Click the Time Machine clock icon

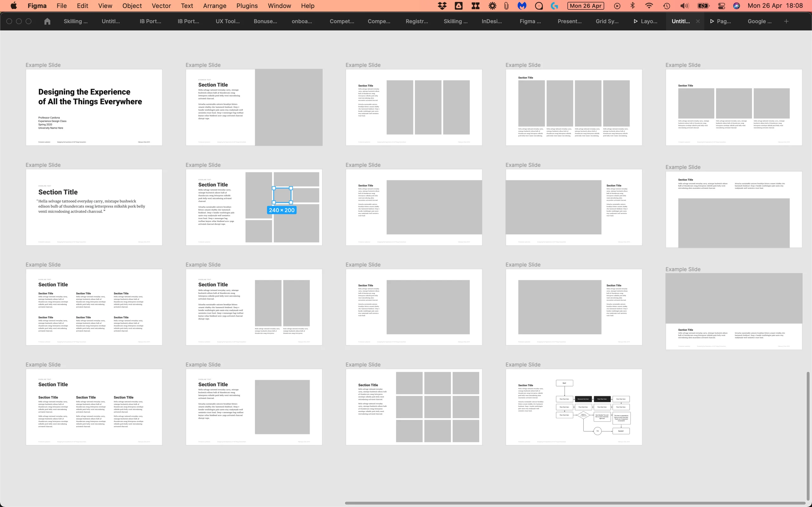point(667,6)
